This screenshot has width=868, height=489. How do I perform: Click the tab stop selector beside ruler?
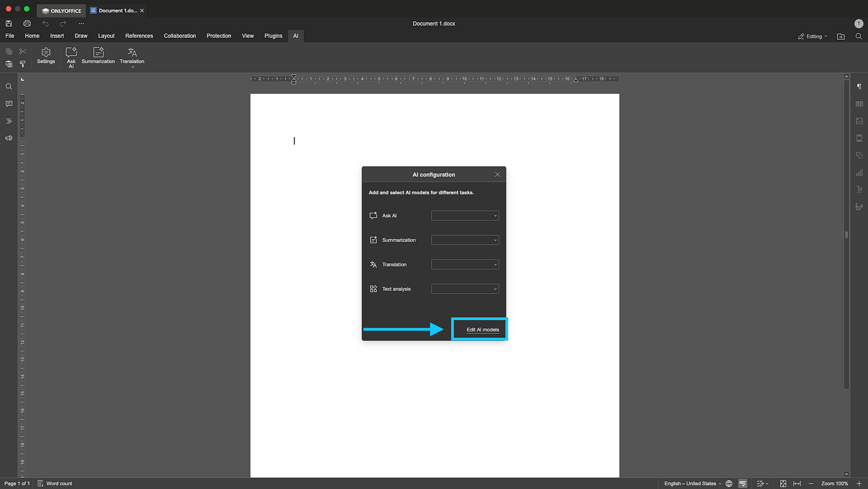[22, 79]
